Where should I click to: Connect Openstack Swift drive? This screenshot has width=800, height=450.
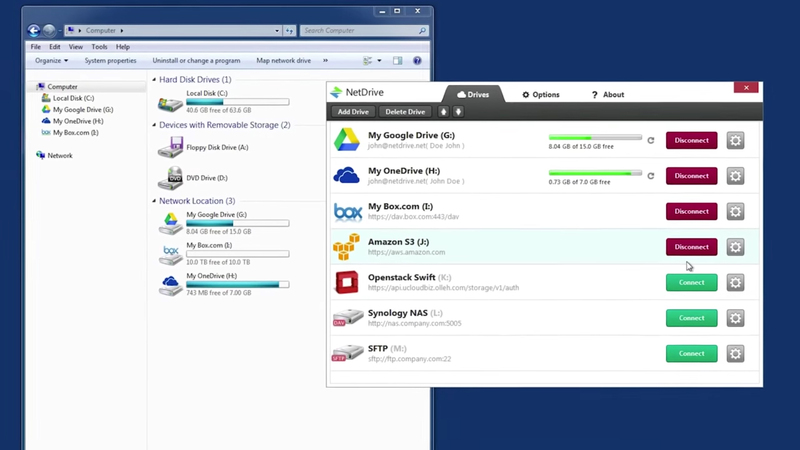(691, 283)
